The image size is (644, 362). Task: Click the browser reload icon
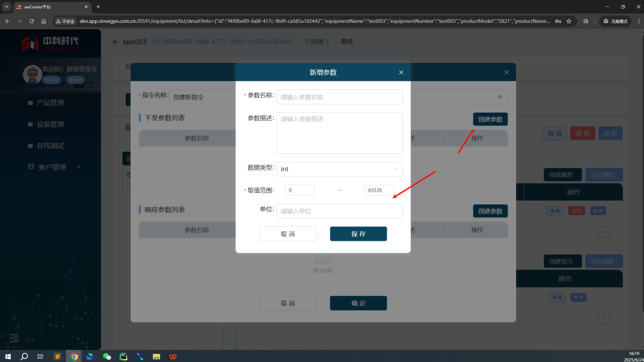tap(32, 21)
